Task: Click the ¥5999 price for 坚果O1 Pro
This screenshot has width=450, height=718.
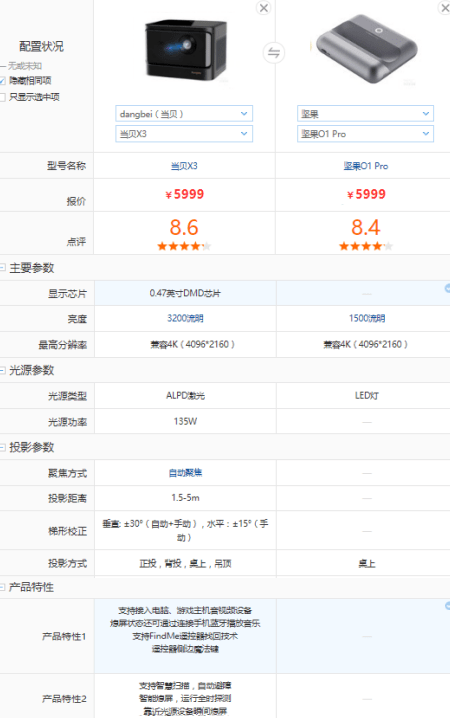Action: coord(366,194)
